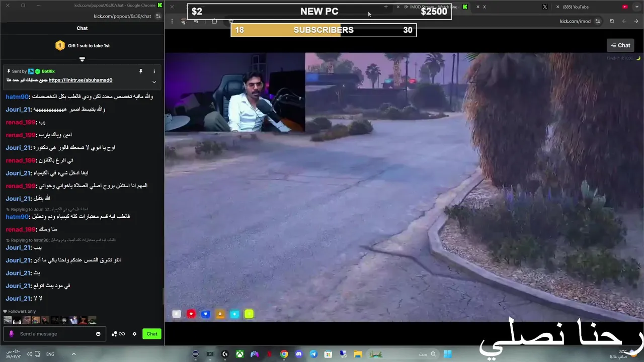
Task: Open browser three-dot menu in stream window
Action: tap(172, 21)
